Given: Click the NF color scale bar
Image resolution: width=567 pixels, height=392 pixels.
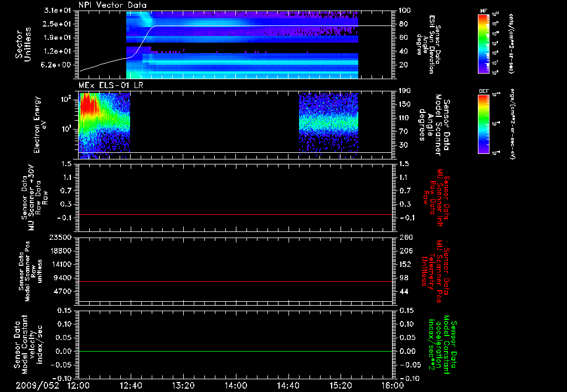Looking at the screenshot, I should 483,43.
